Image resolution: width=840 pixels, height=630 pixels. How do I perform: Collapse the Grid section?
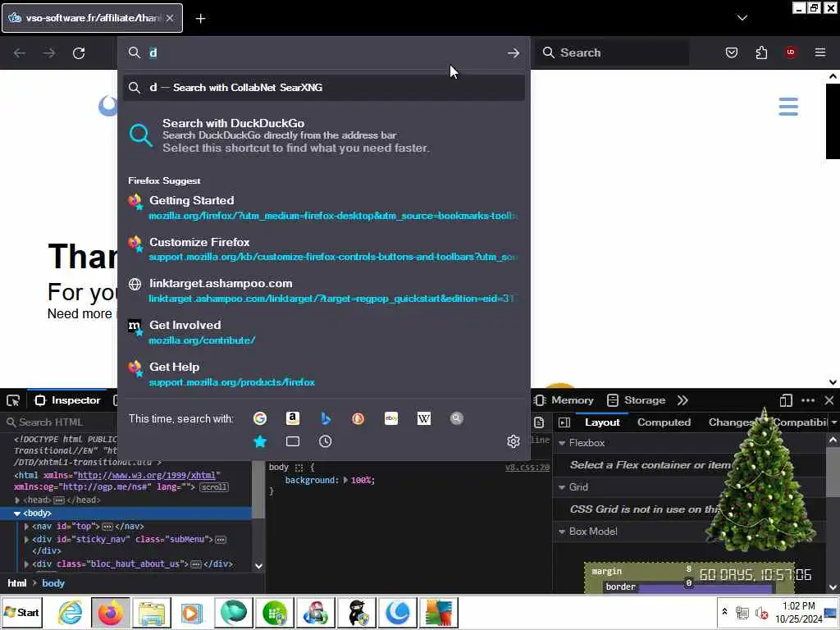pyautogui.click(x=562, y=487)
